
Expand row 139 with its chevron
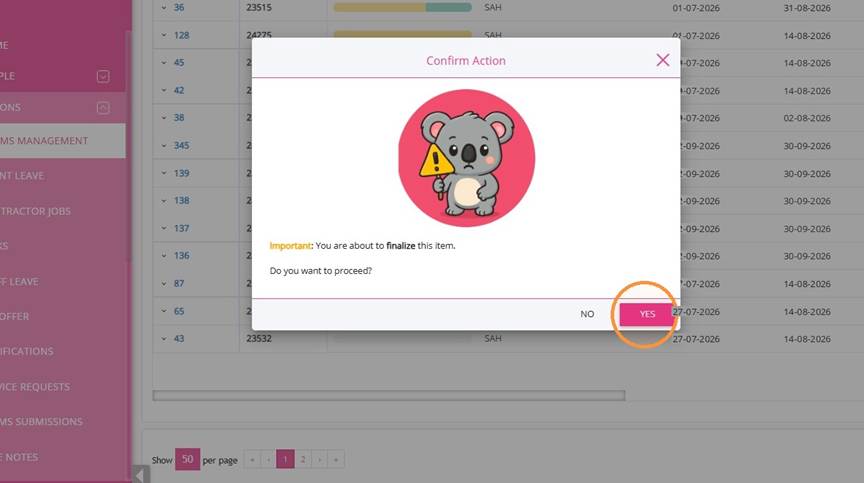[x=164, y=173]
